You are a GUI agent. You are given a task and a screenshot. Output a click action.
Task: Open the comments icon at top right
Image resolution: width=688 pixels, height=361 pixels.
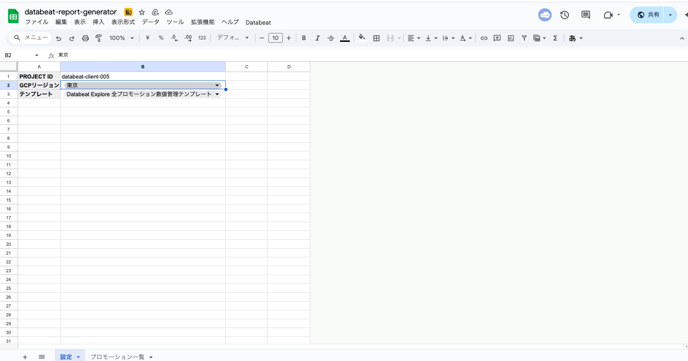585,15
